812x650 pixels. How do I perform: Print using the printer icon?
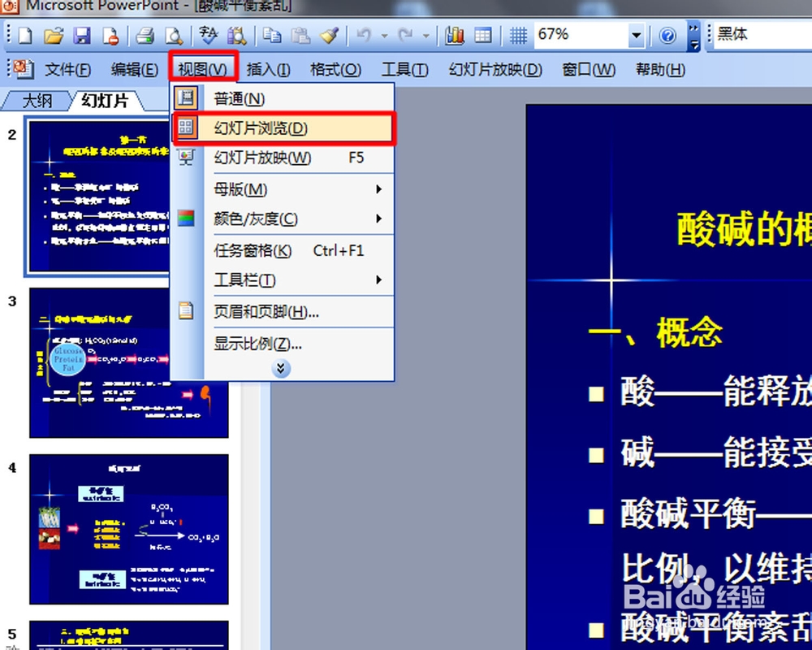[x=145, y=36]
